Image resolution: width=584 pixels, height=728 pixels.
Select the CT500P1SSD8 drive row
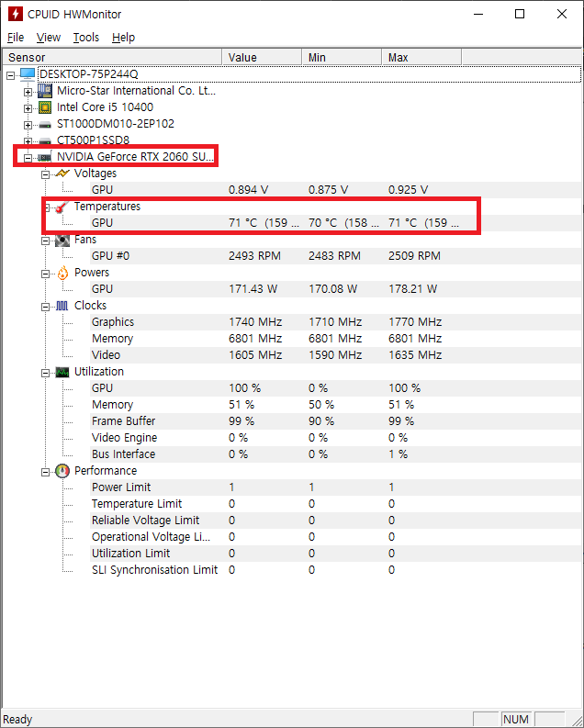(93, 140)
